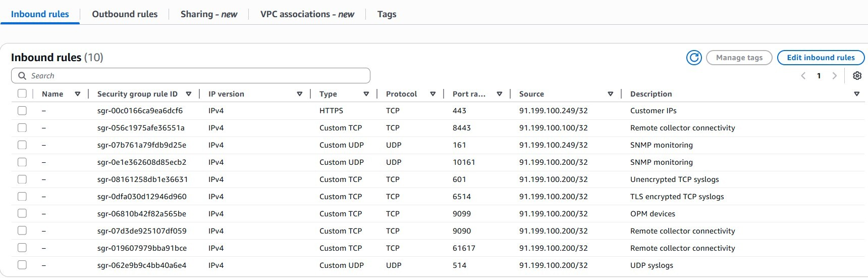Sort by Protocol column arrow
Viewport: 868px width, 278px height.
[x=433, y=94]
